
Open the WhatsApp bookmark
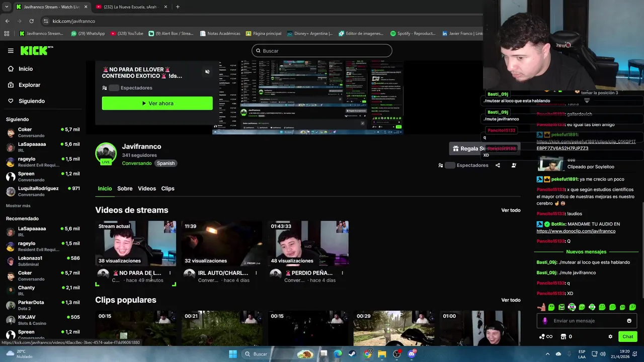tap(88, 34)
